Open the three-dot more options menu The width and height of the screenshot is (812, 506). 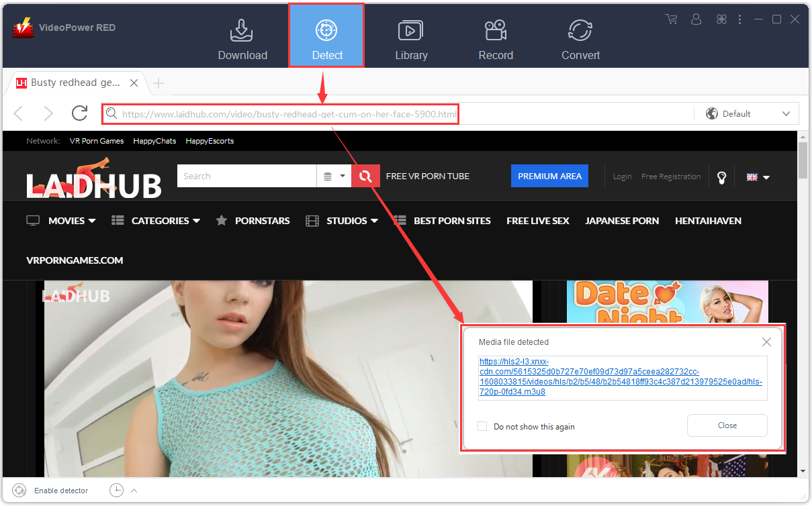click(x=741, y=19)
